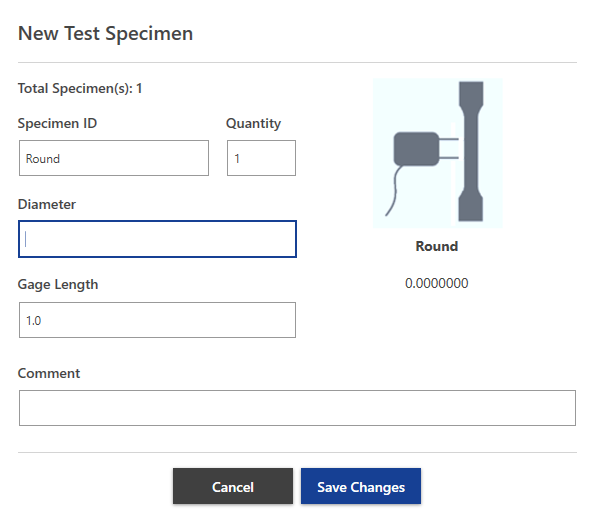Click the Specimen ID label
Viewport: 594px width, 523px height.
(57, 123)
